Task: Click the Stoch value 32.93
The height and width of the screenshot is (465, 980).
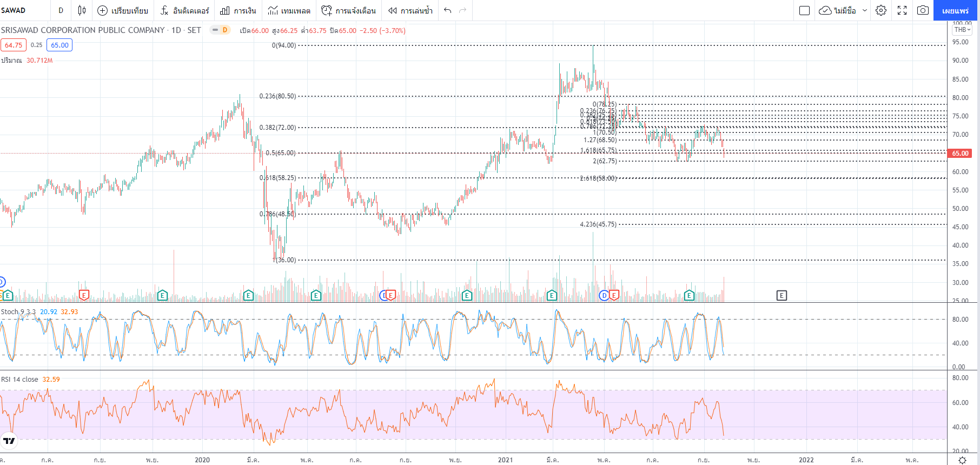Action: tap(69, 312)
